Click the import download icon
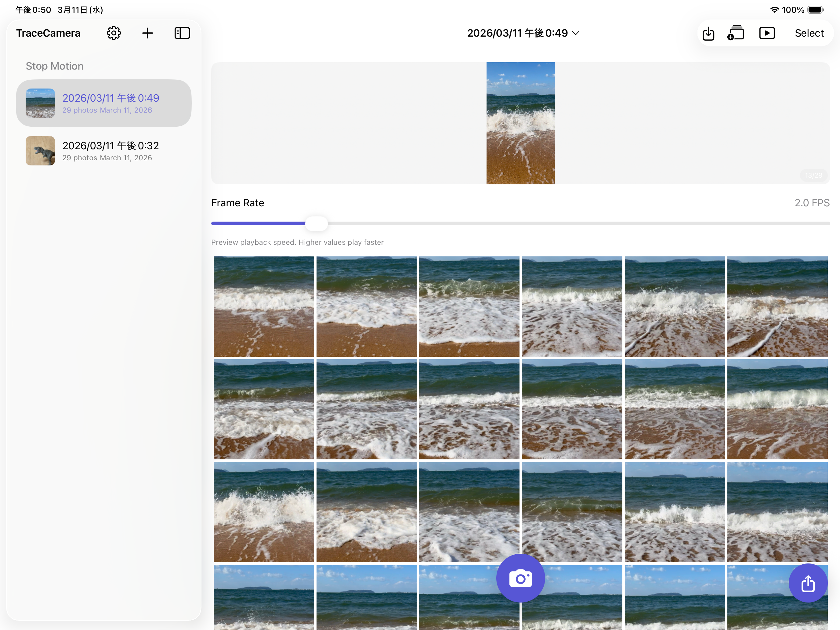Screen dimensions: 840x630 [x=708, y=33]
